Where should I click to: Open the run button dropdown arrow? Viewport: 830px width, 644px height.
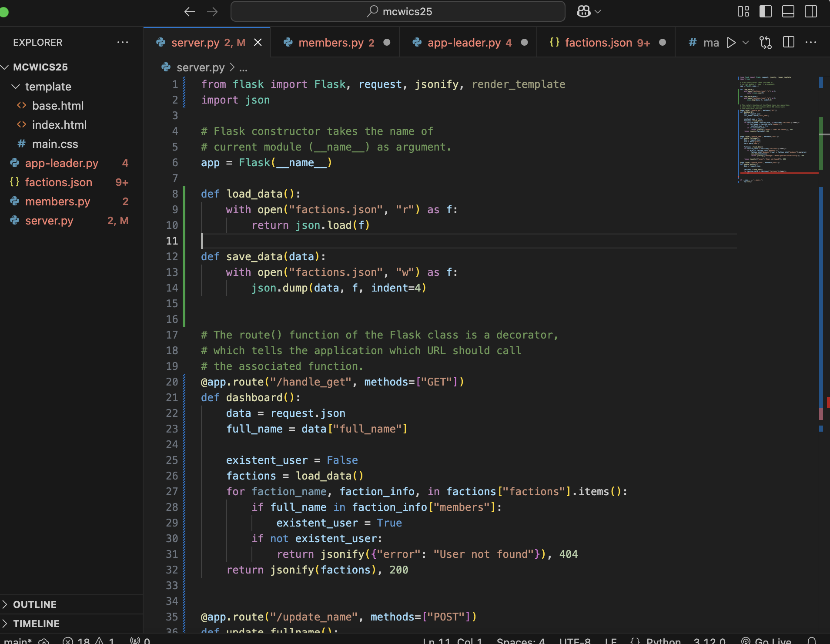pos(746,43)
